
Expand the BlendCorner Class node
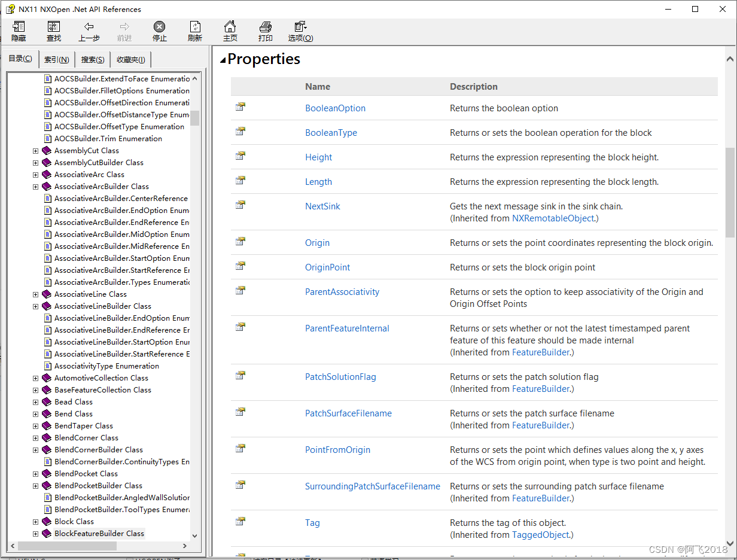click(x=35, y=438)
